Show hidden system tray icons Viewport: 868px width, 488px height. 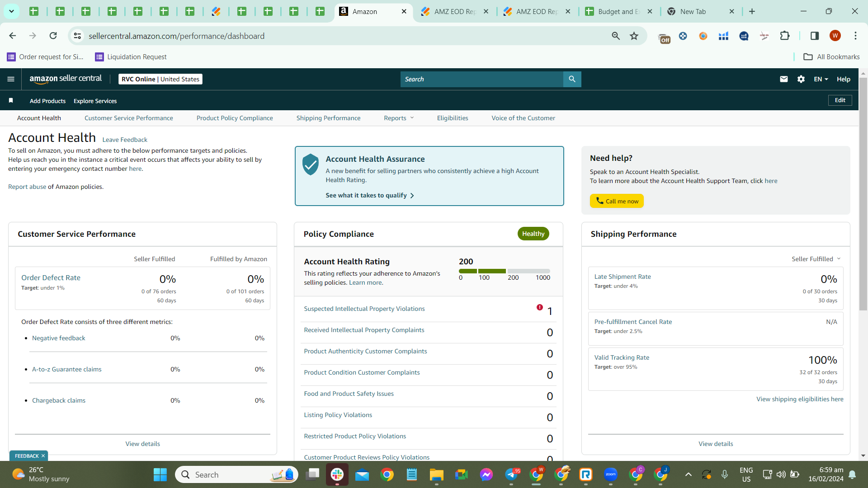[688, 474]
